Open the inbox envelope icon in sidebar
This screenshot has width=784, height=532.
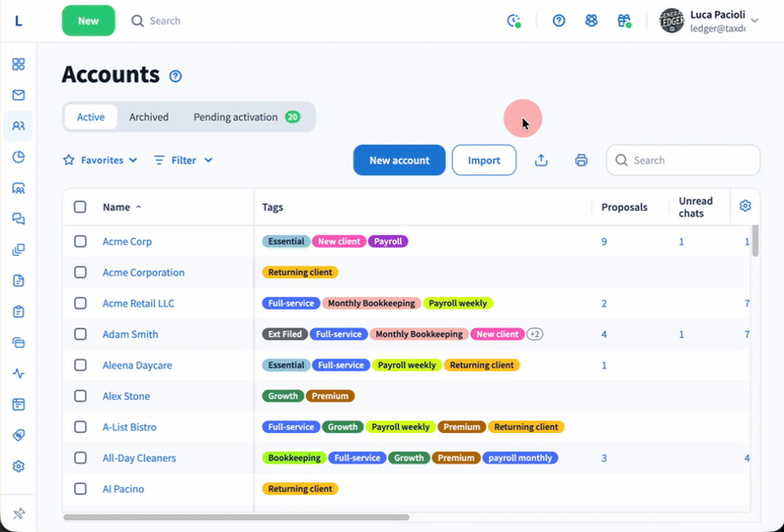pos(19,95)
